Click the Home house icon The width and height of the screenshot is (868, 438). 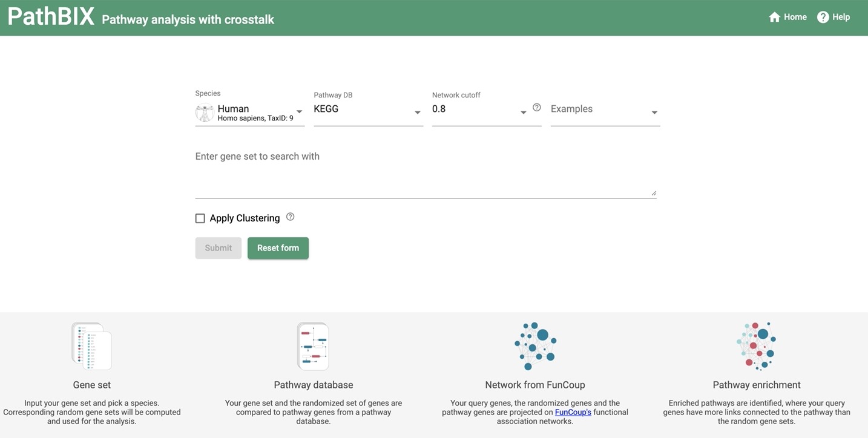[774, 17]
